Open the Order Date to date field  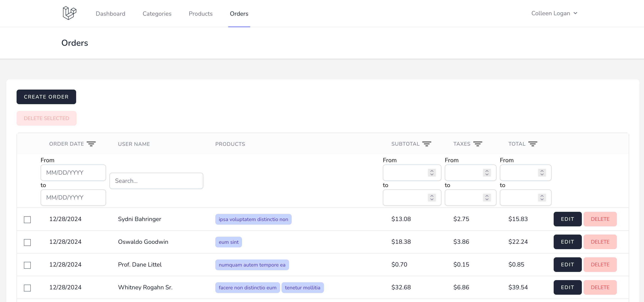click(73, 198)
